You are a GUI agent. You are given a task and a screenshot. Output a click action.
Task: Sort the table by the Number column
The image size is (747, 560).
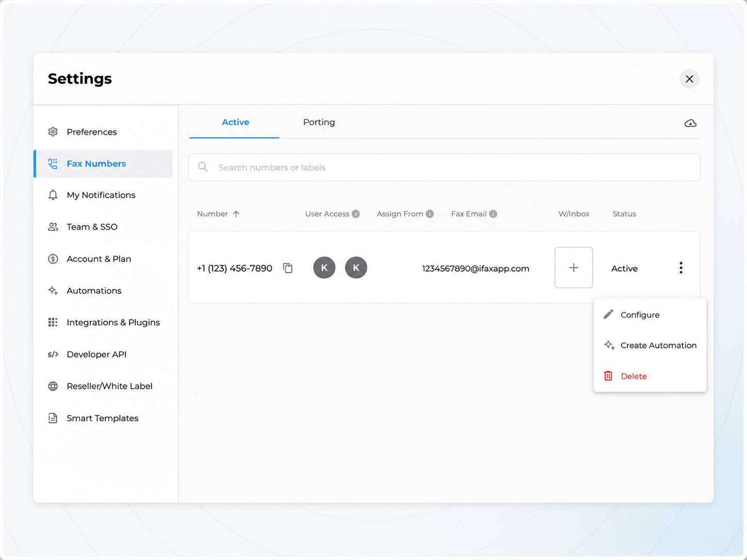(218, 214)
